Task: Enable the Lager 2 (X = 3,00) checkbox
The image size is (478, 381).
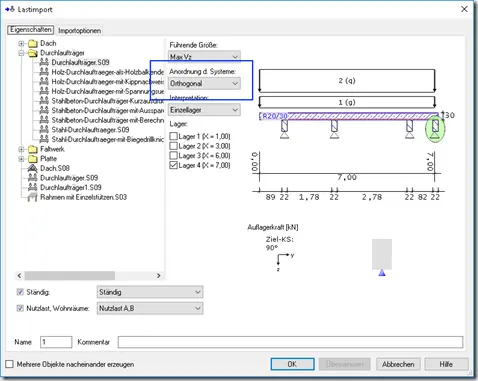Action: click(x=173, y=146)
